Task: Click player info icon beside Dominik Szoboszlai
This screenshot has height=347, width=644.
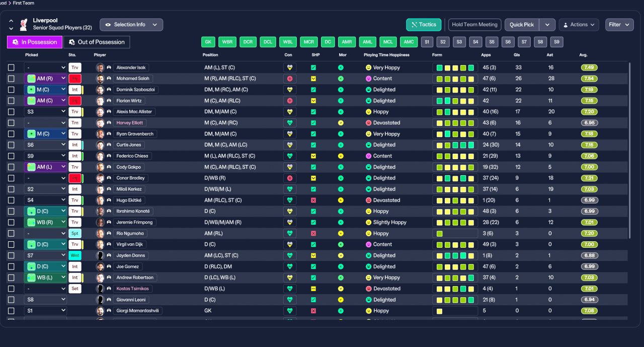Action: pyautogui.click(x=109, y=90)
